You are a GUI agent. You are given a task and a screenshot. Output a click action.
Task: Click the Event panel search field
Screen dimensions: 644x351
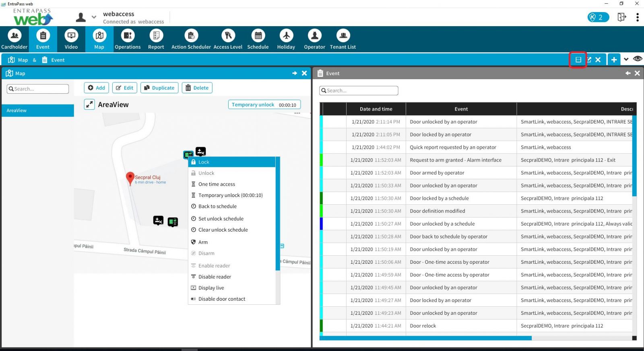[359, 90]
